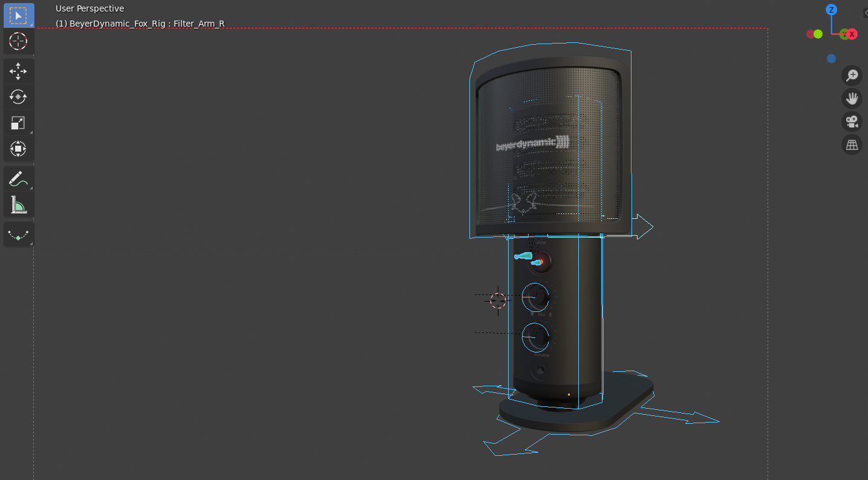Image resolution: width=868 pixels, height=480 pixels.
Task: Click the X axis on navigation gizmo
Action: [852, 34]
